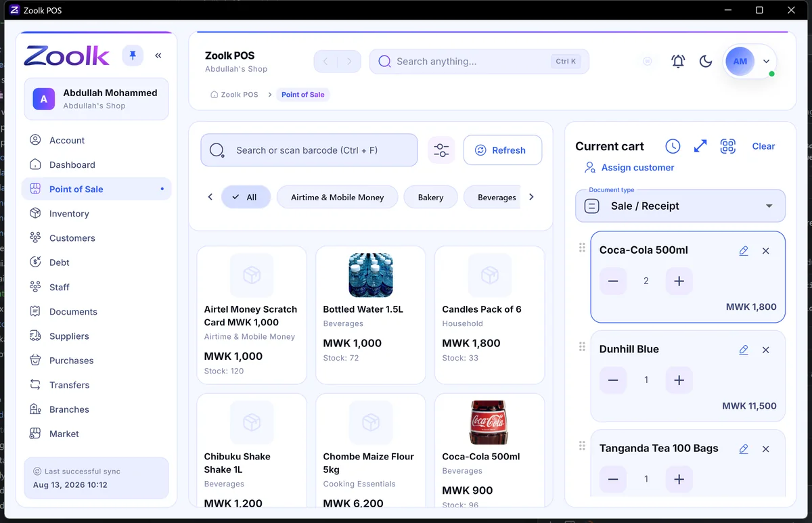Grab the Coca-Cola 500ml cart drag handle
The width and height of the screenshot is (812, 523).
[x=582, y=248]
